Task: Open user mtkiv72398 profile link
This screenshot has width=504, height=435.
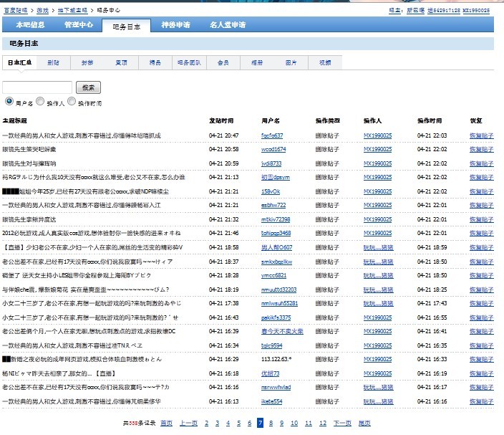Action: point(276,219)
